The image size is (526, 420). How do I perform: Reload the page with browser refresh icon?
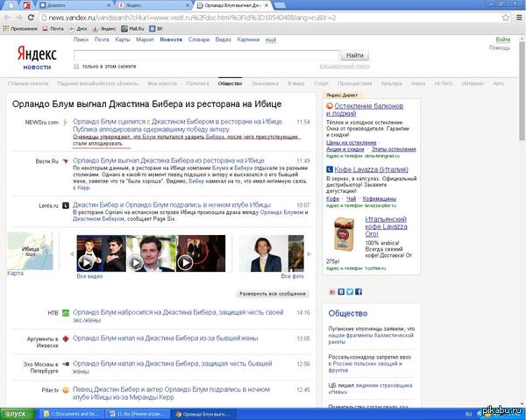(31, 18)
